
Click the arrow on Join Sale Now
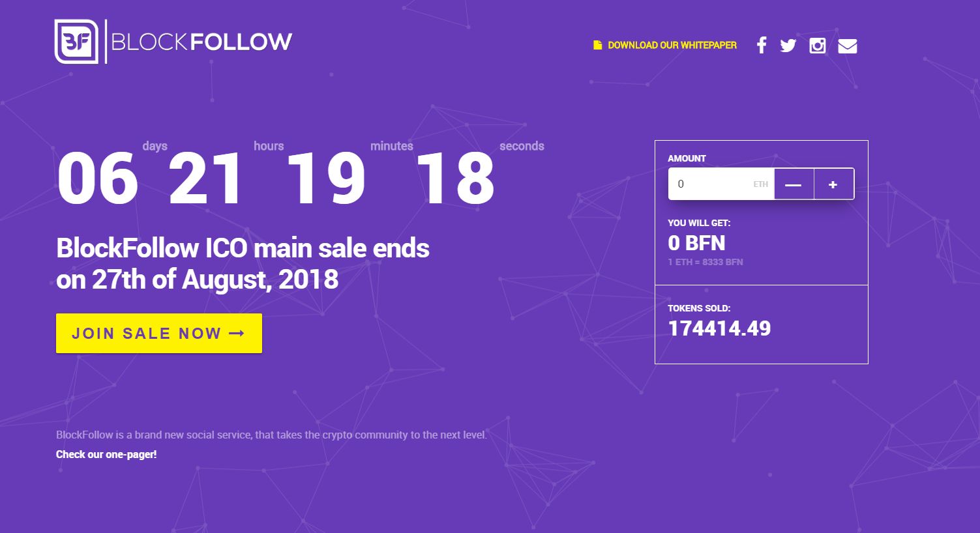point(237,334)
